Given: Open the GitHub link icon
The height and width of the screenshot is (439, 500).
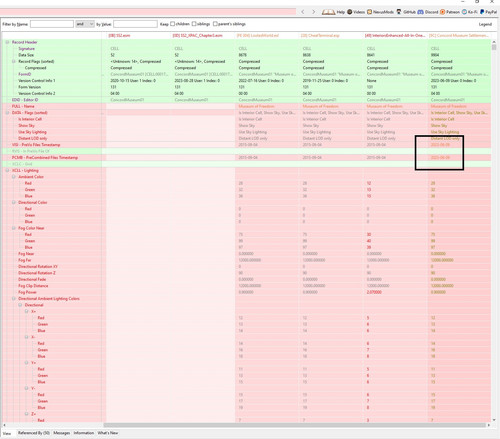Looking at the screenshot, I should 398,12.
